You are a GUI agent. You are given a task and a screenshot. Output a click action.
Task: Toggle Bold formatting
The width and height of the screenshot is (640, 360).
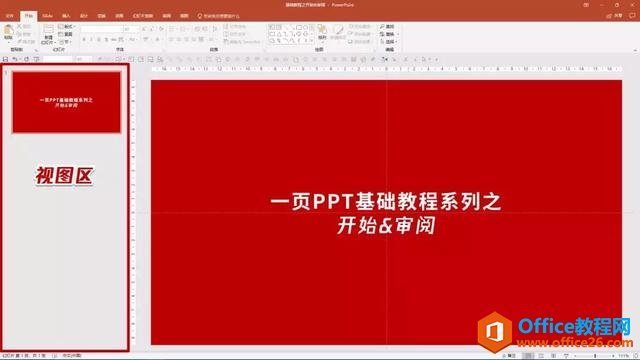point(84,40)
